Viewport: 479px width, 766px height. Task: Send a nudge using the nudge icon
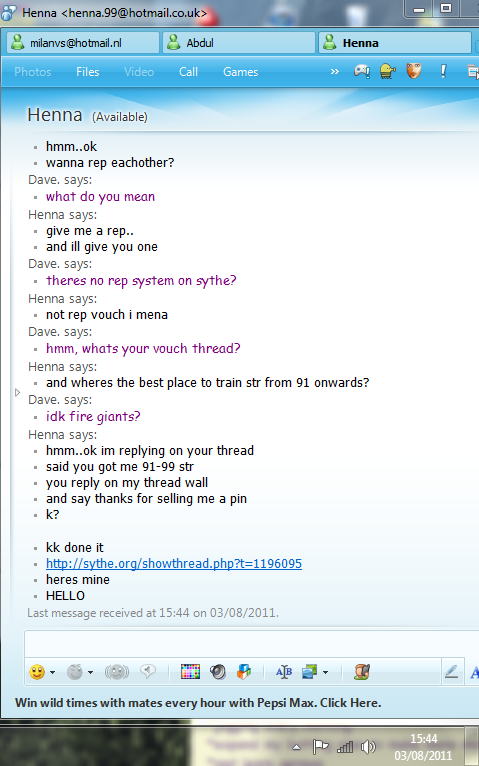coord(117,672)
